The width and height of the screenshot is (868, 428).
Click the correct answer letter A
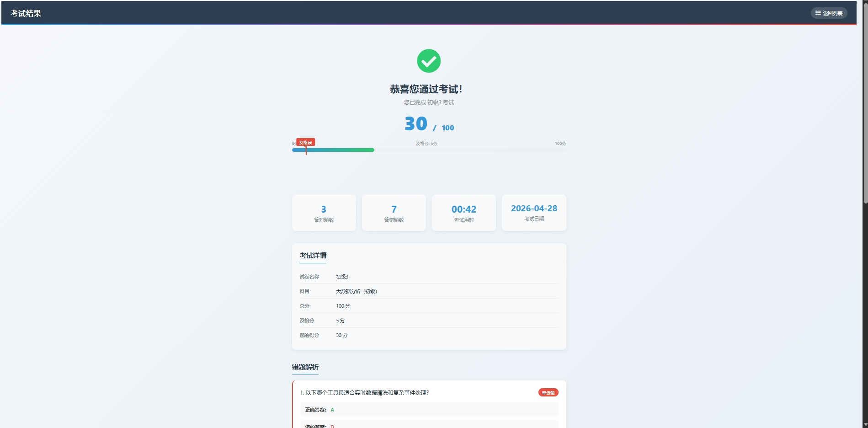[x=332, y=410]
